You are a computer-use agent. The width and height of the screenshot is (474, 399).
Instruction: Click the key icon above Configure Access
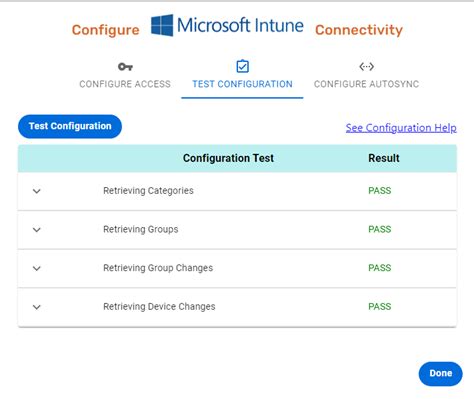tap(125, 67)
